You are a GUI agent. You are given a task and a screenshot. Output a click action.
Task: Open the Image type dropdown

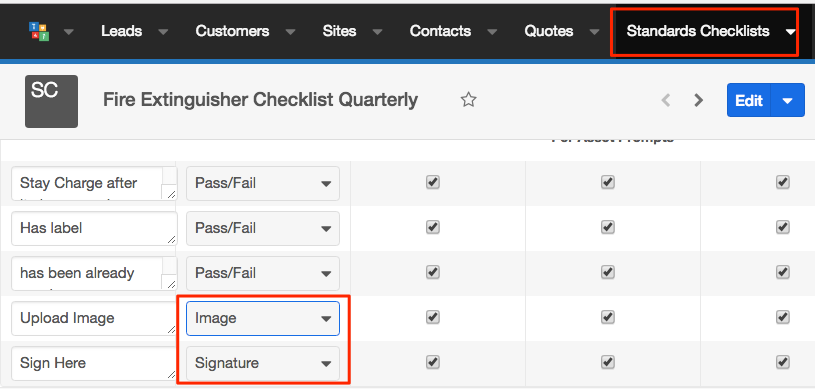tap(263, 318)
